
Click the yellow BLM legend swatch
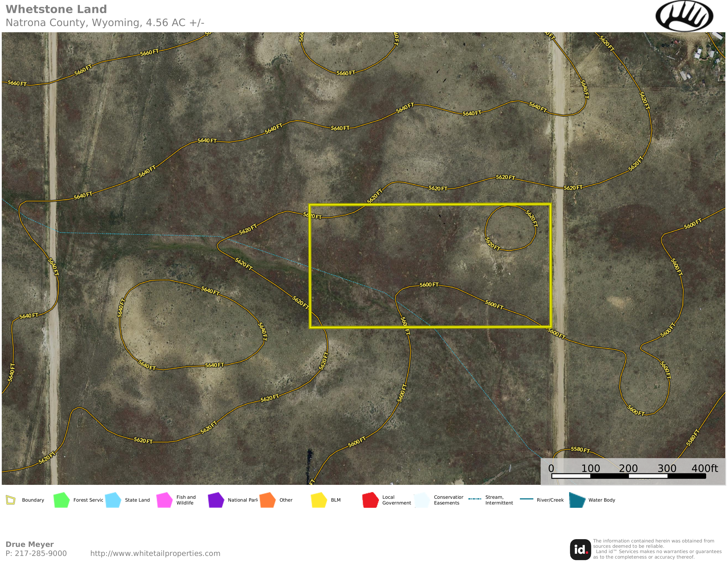(319, 500)
